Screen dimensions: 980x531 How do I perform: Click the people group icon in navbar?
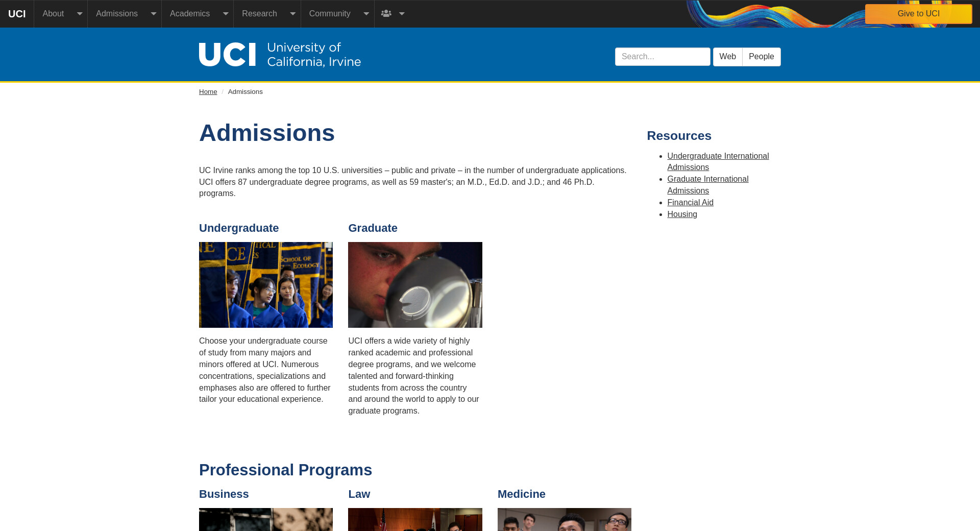(386, 14)
